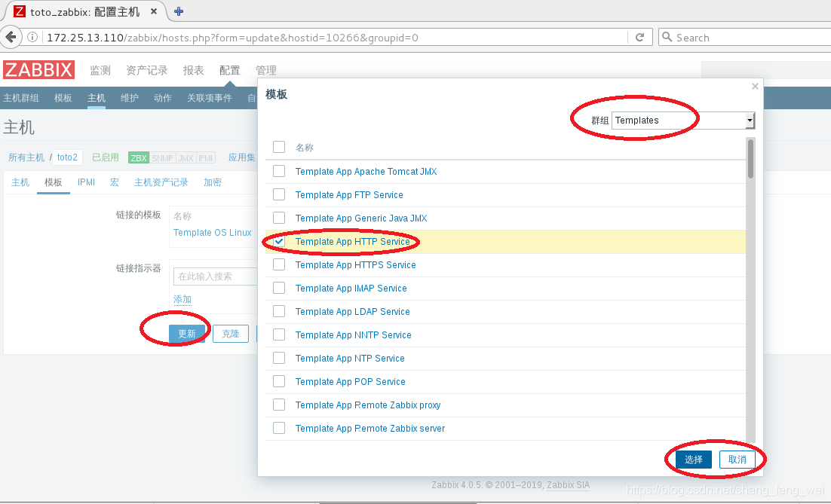Click the 取消 button in dialog
Image resolution: width=831 pixels, height=504 pixels.
737,460
